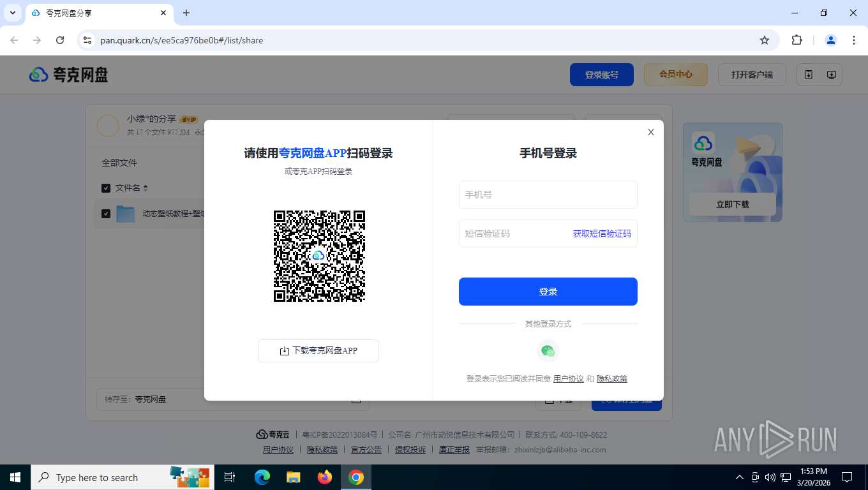Go back in Chrome
868x490 pixels.
14,40
